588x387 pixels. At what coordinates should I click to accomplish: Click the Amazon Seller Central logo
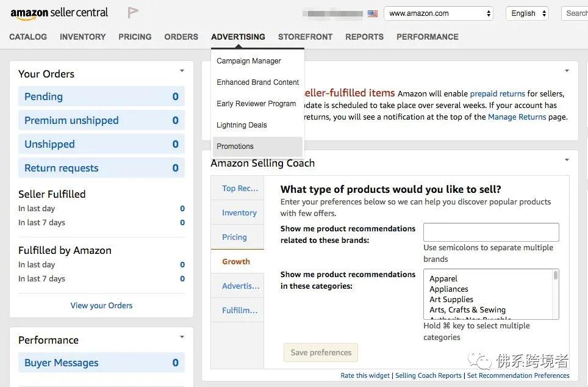(x=59, y=13)
